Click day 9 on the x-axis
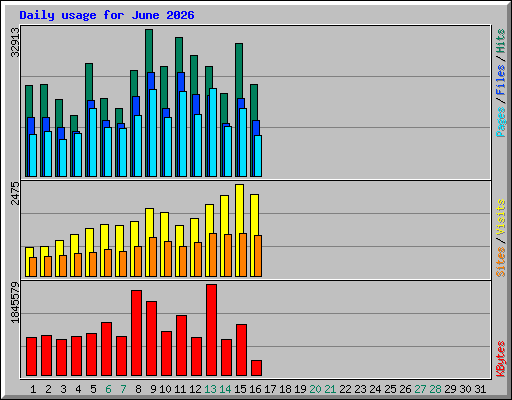Screen dimensions: 512x400 (153, 389)
